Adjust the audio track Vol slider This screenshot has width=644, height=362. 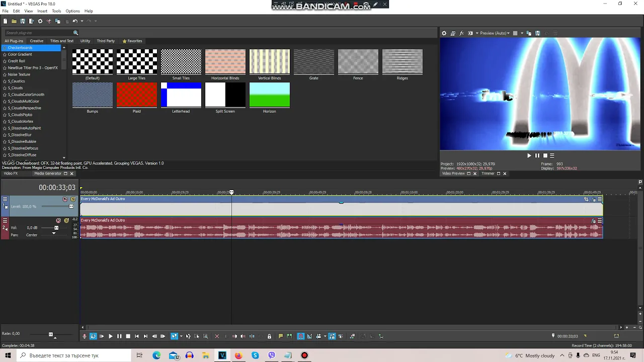pyautogui.click(x=56, y=228)
